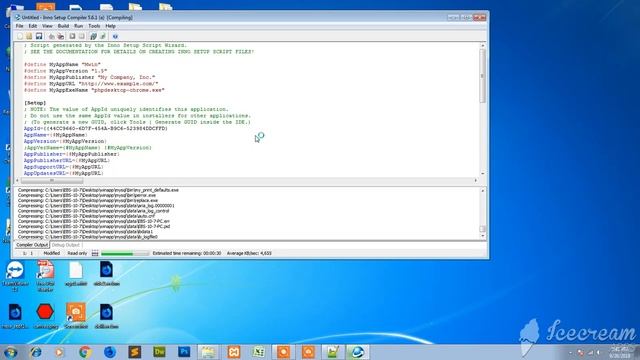
Task: Click the green compile progress bar
Action: (125, 253)
